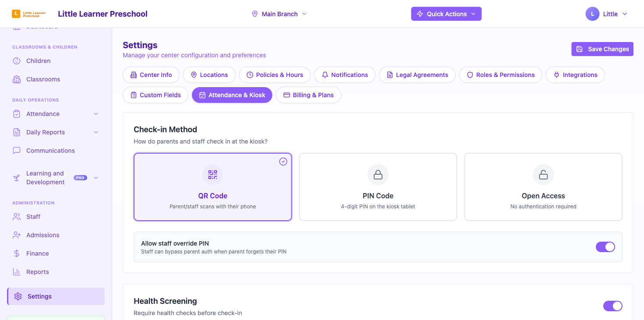This screenshot has height=320, width=644.
Task: Click the open padlock icon for Open Access
Action: 543,175
